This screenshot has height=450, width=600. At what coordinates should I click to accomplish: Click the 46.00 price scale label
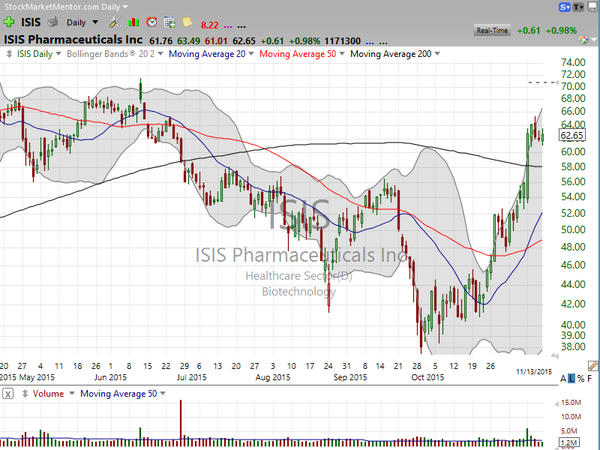coord(573,265)
